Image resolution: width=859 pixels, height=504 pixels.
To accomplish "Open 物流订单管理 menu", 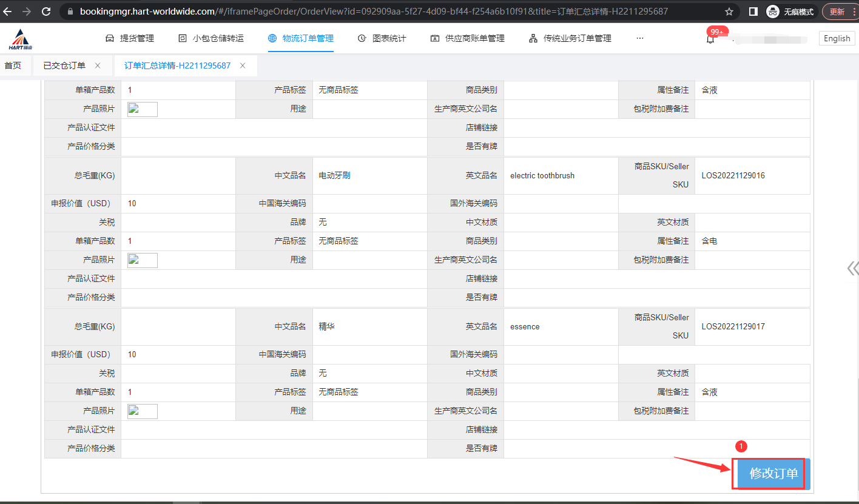I will 301,38.
